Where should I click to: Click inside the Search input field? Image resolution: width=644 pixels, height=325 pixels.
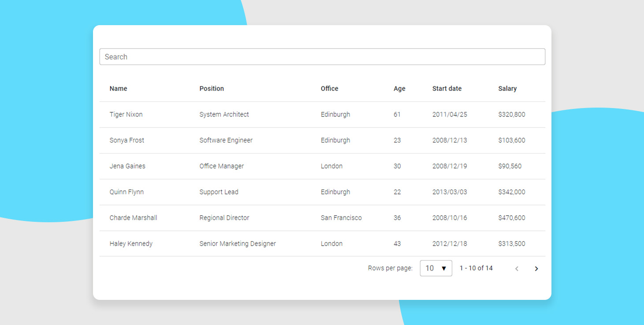click(x=322, y=57)
